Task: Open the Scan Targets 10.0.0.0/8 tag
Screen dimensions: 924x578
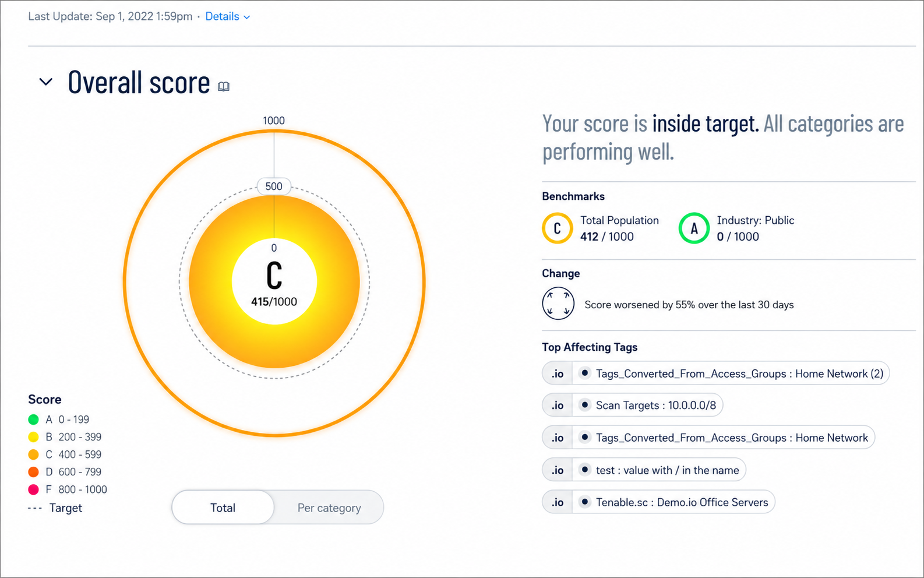Action: (648, 406)
